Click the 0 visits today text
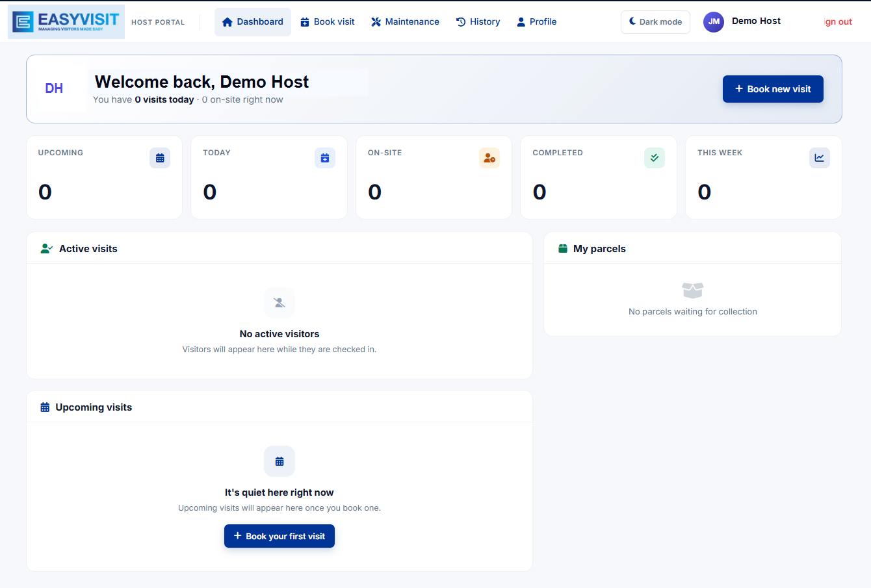Screen dimensions: 871x588 point(164,99)
